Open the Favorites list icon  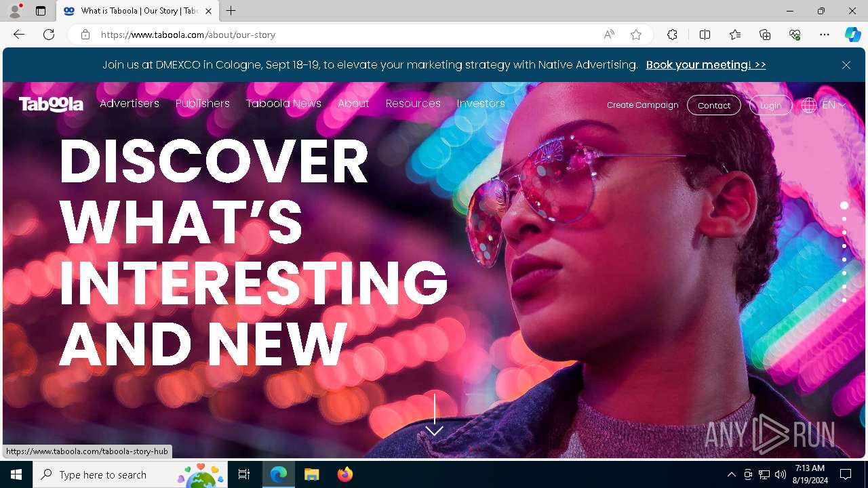point(735,35)
